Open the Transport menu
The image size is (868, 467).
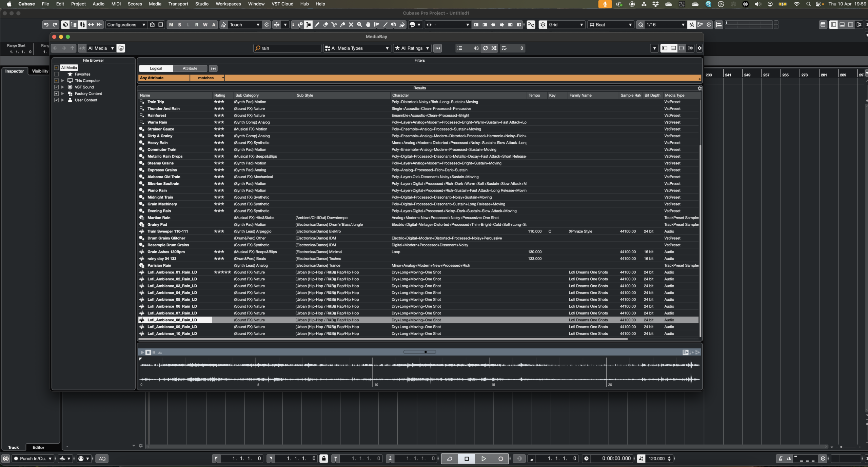coord(178,4)
